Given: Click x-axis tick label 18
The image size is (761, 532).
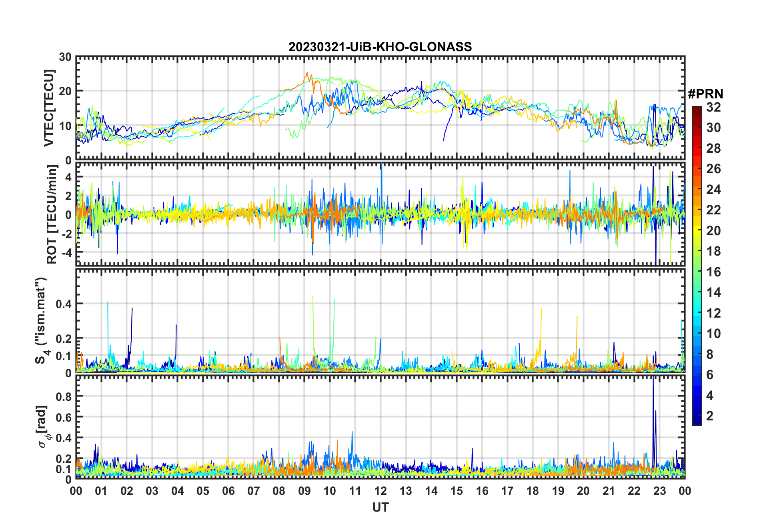Looking at the screenshot, I should point(533,491).
